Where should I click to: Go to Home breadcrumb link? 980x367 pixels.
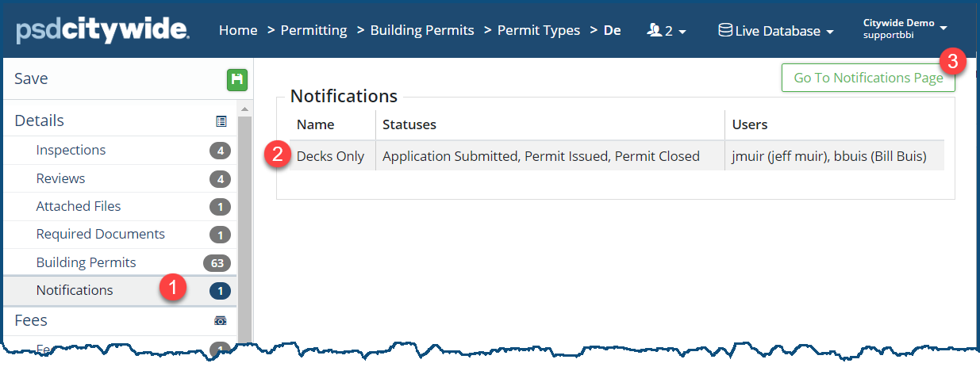238,31
